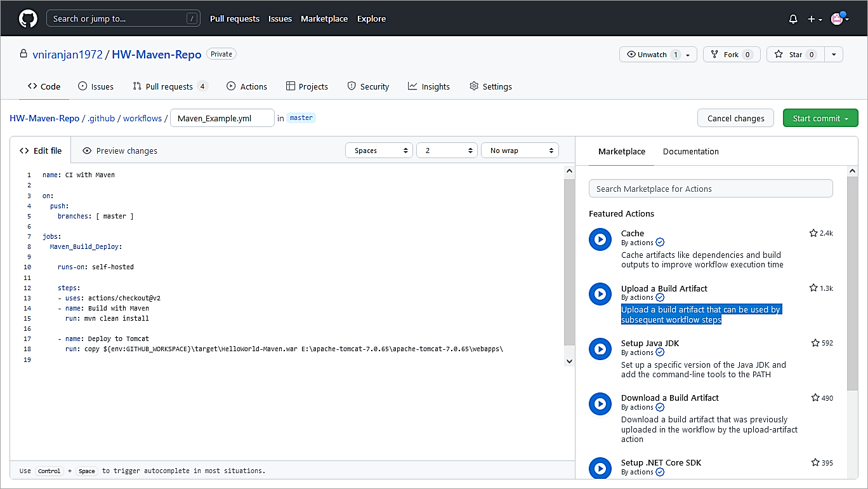868x489 pixels.
Task: Switch to the Preview changes tab
Action: [x=120, y=151]
